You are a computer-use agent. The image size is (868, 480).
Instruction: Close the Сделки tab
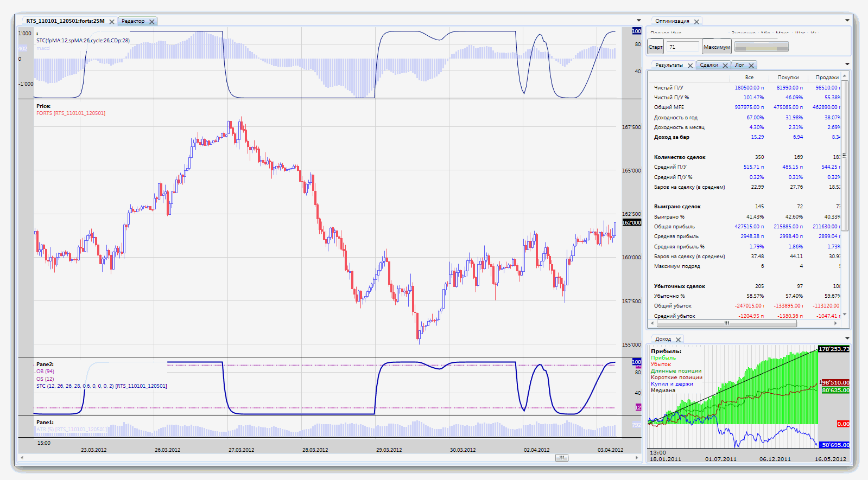[x=725, y=66]
